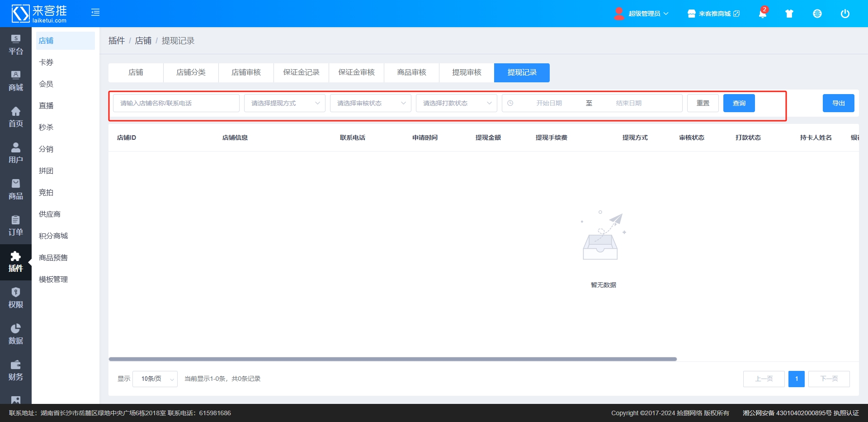This screenshot has width=868, height=422.
Task: Click the power logout icon
Action: coord(844,14)
